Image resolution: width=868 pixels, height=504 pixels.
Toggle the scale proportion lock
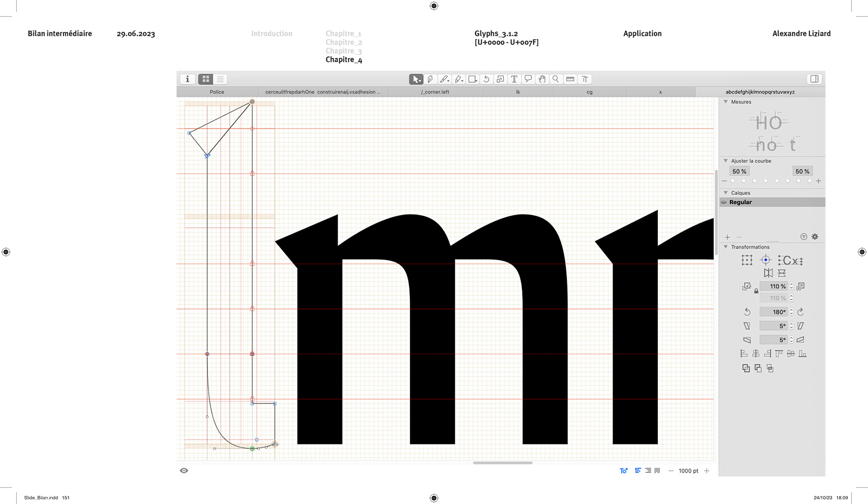756,291
